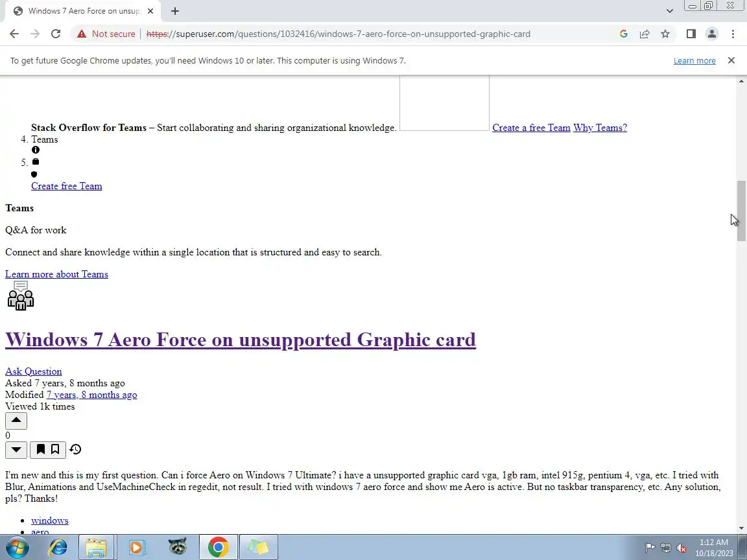Reload the current page

coord(56,34)
